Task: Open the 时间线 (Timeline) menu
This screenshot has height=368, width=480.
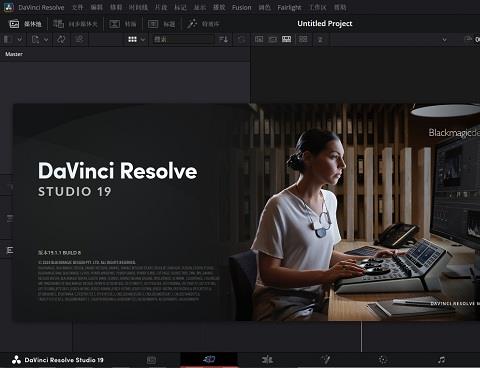Action: coord(138,7)
